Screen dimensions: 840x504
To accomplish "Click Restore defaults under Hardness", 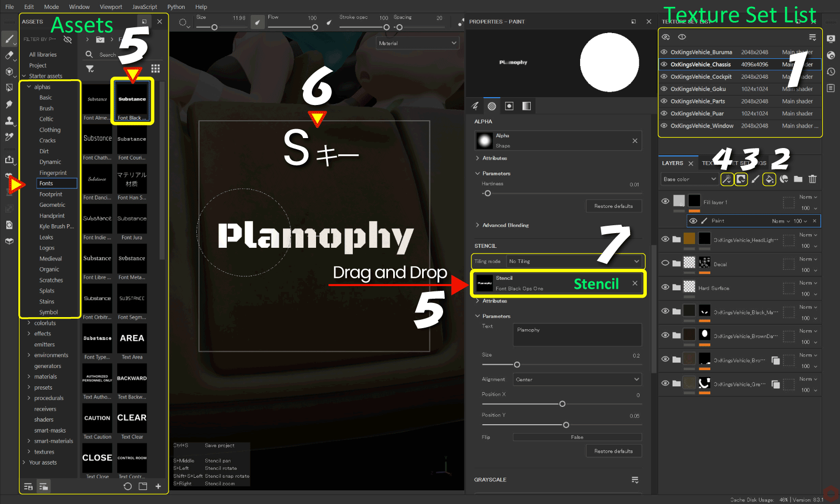I will coord(613,206).
